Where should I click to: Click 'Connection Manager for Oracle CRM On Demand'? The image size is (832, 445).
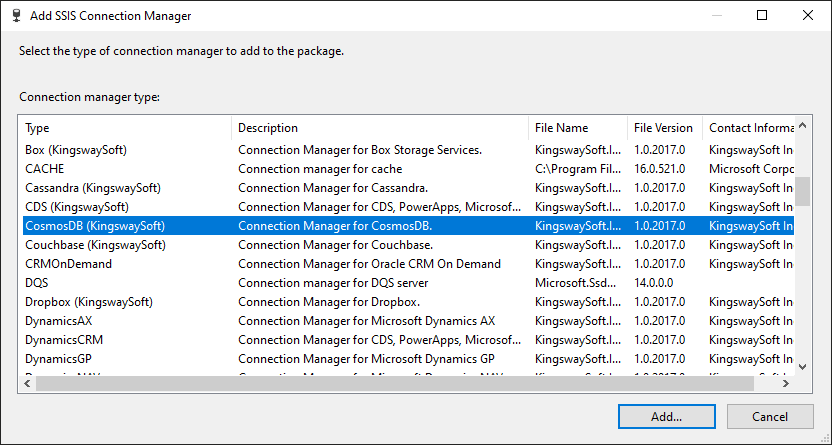369,264
